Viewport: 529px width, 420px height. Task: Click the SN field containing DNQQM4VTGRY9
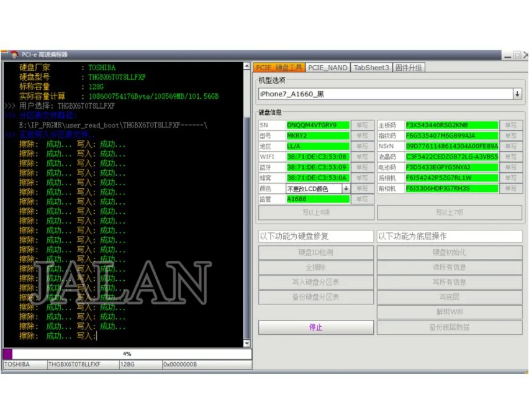click(318, 126)
